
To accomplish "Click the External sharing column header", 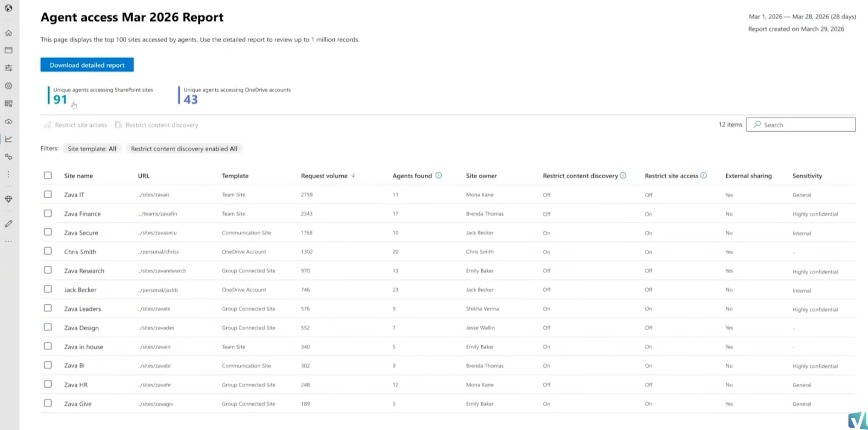I will tap(748, 176).
